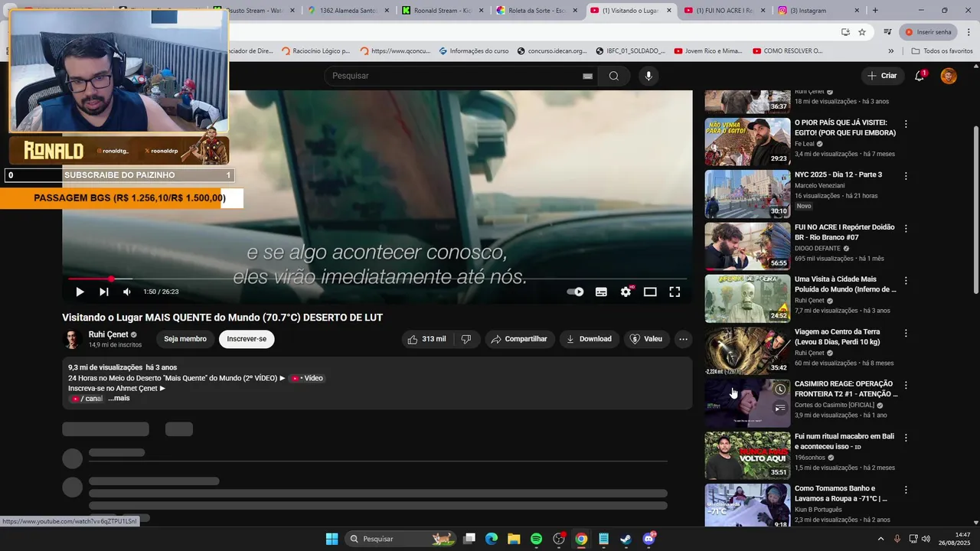Image resolution: width=980 pixels, height=551 pixels.
Task: Bookmark this page with star icon
Action: click(x=862, y=32)
